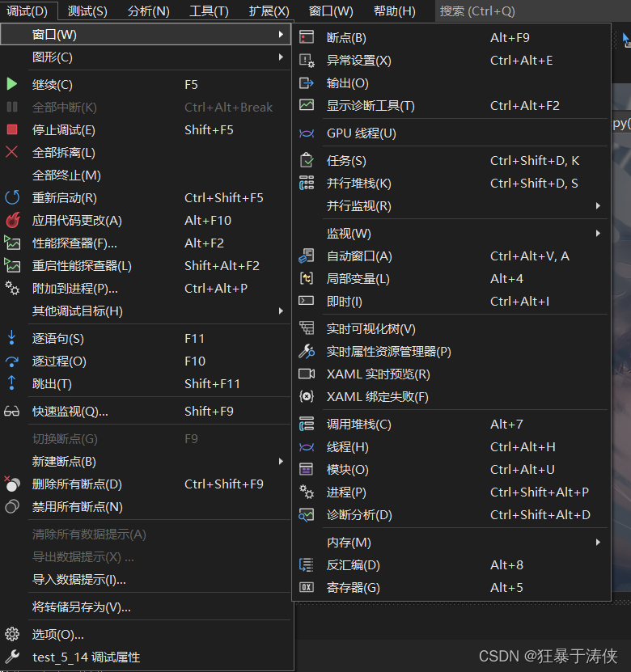Open the 工具(T) menu in the menu bar
The height and width of the screenshot is (672, 631).
click(x=210, y=11)
